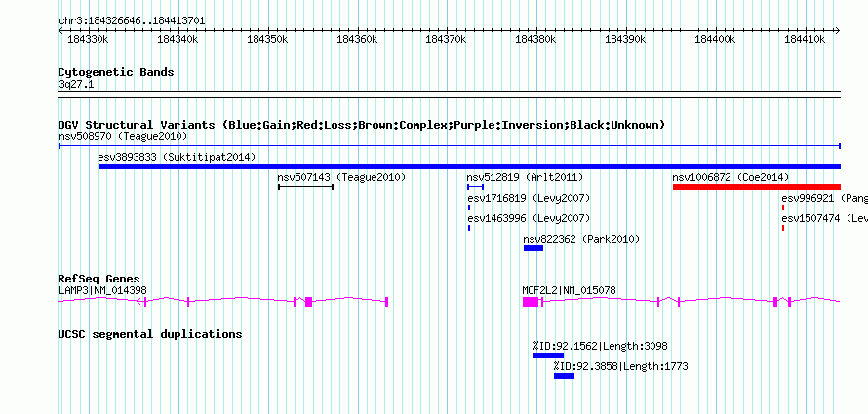
Task: Click the RefSeq Genes track title
Action: coord(99,279)
